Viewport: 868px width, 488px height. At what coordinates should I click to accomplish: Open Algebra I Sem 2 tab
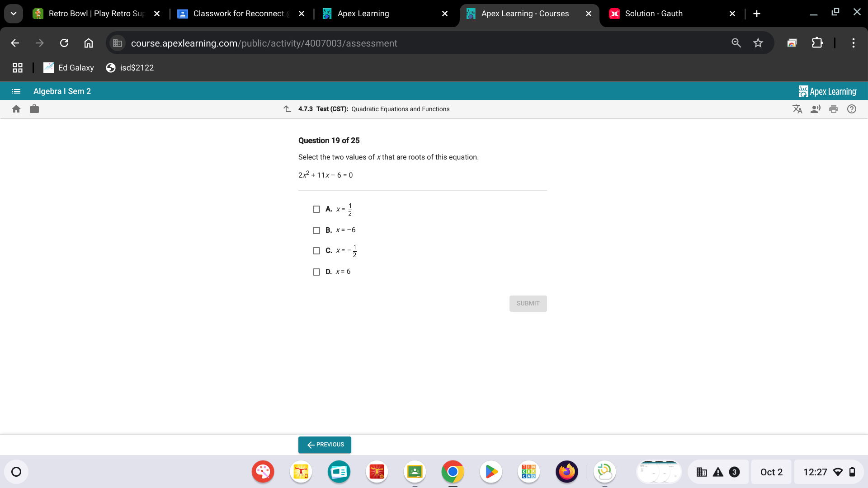pos(61,90)
